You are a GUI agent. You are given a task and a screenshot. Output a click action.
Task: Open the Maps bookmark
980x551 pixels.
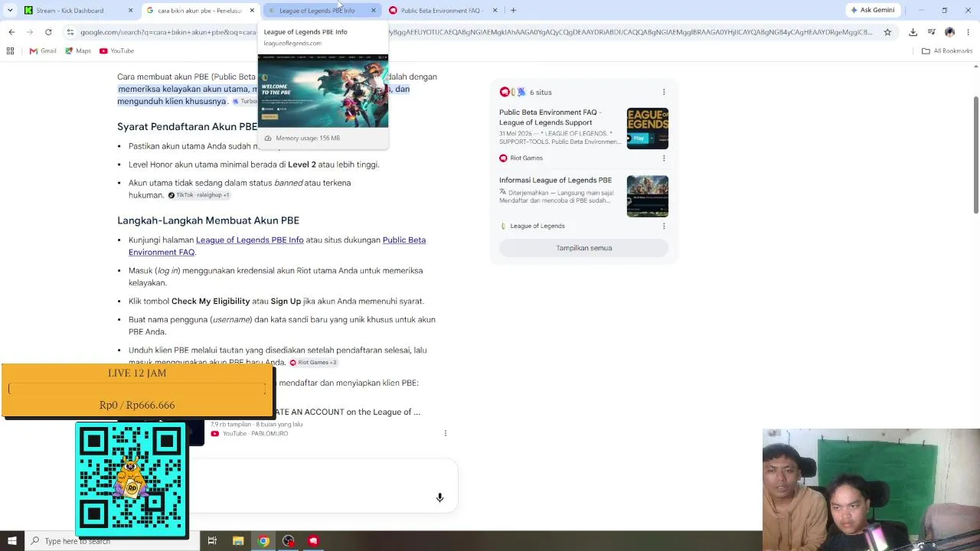(78, 51)
